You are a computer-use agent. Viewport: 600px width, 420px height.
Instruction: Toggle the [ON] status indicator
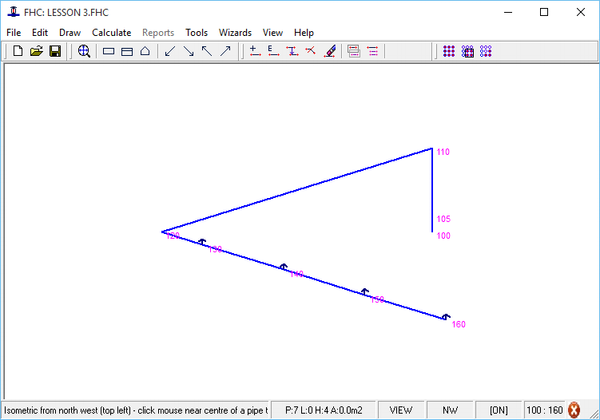498,410
